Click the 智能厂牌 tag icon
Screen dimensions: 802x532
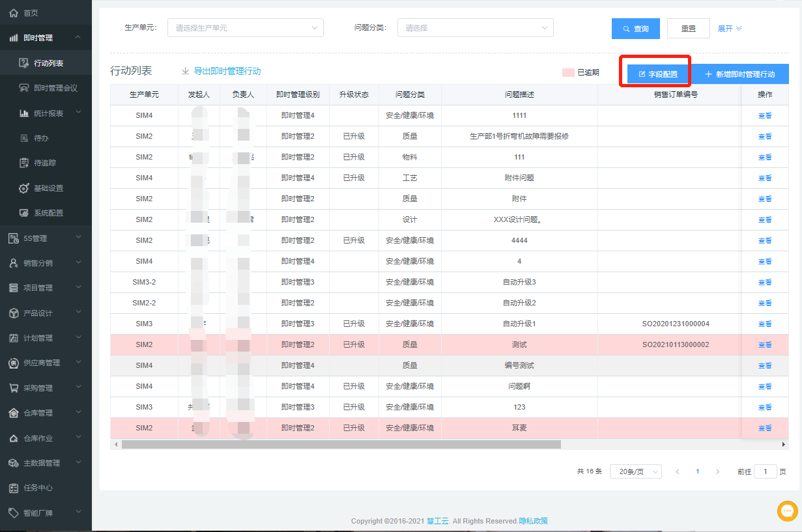point(13,513)
